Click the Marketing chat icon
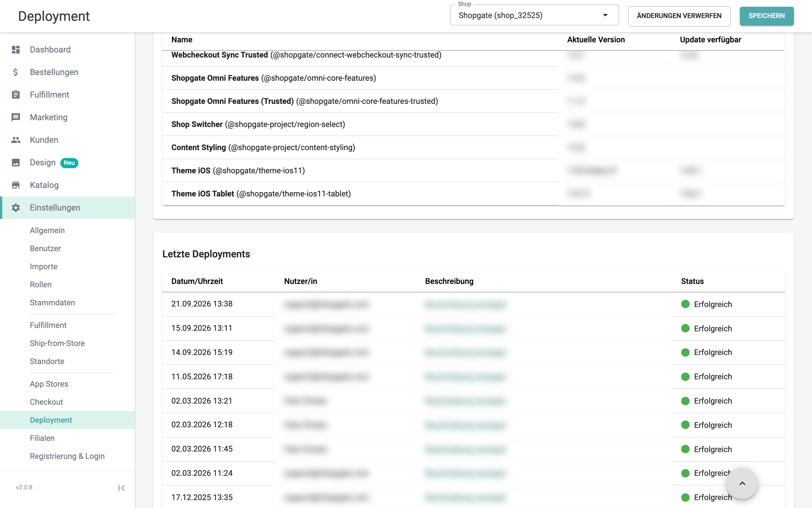This screenshot has width=812, height=508. (16, 117)
